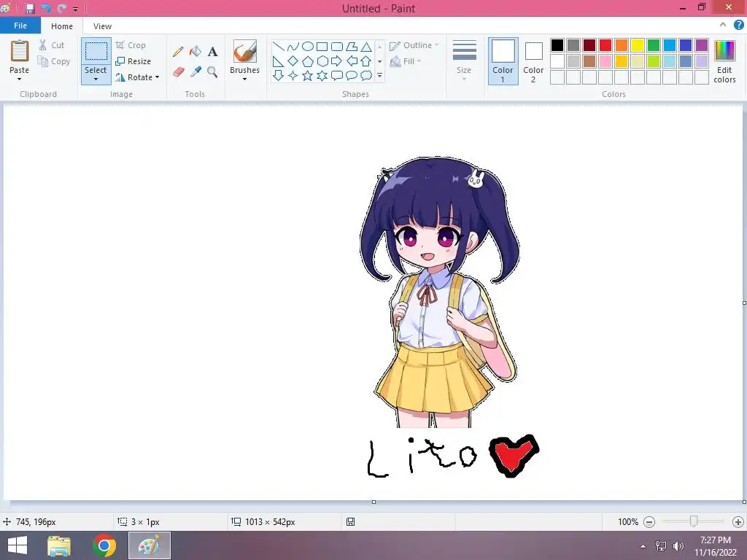Open File Explorer from taskbar
Viewport: 747px width, 560px height.
click(59, 545)
